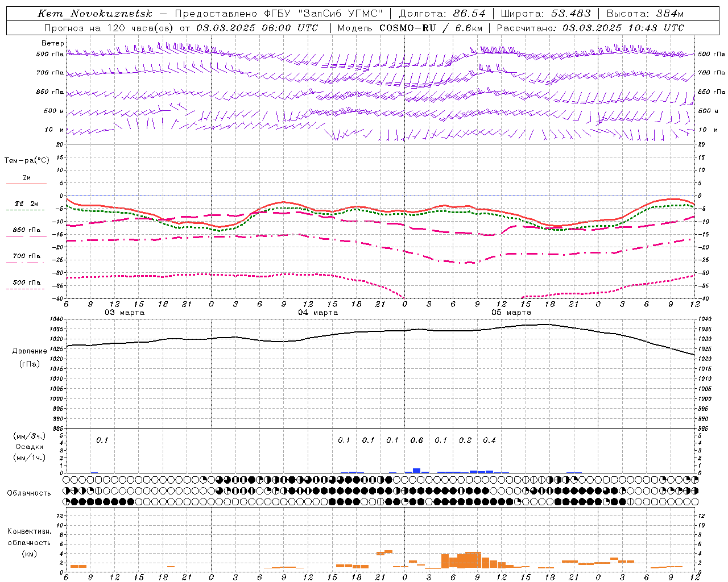Click the Давление pressure panel label
This screenshot has width=728, height=582.
tap(30, 351)
